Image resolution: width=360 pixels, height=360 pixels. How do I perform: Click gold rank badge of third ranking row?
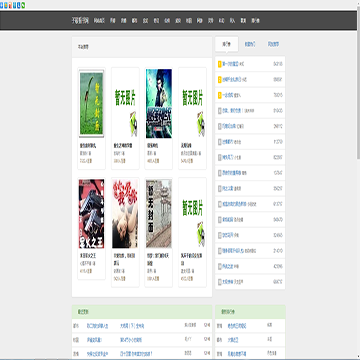(x=220, y=95)
